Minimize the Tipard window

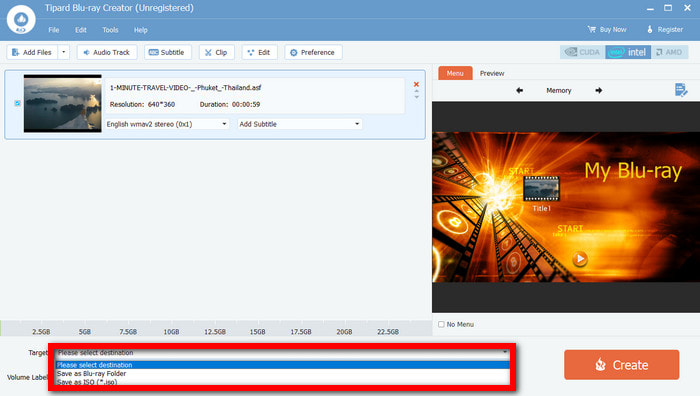coord(650,8)
